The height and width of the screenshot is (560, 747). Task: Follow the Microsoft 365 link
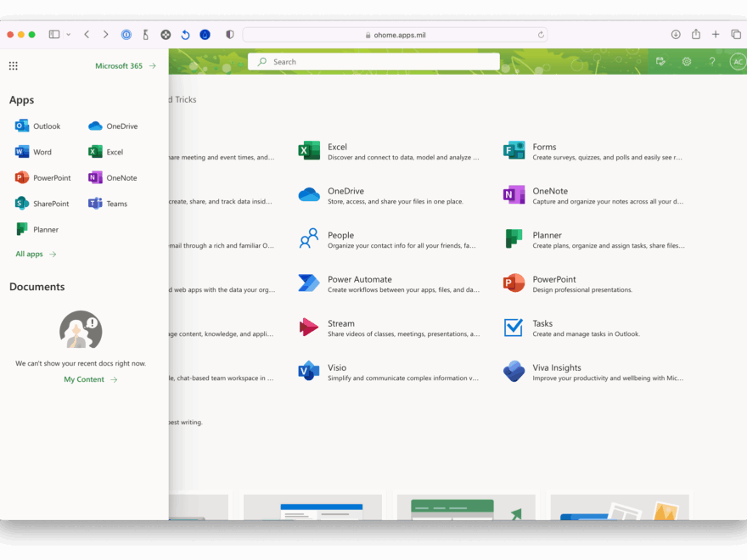click(126, 65)
